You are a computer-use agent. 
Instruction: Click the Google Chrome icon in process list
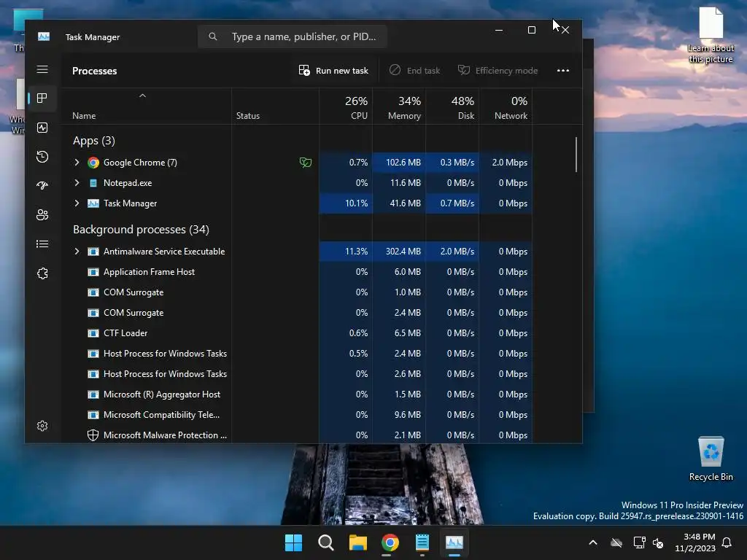93,163
